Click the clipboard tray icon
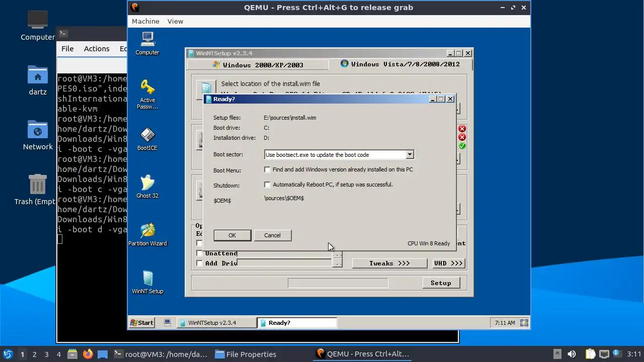Screen dimensions: 644x362 click(590, 354)
